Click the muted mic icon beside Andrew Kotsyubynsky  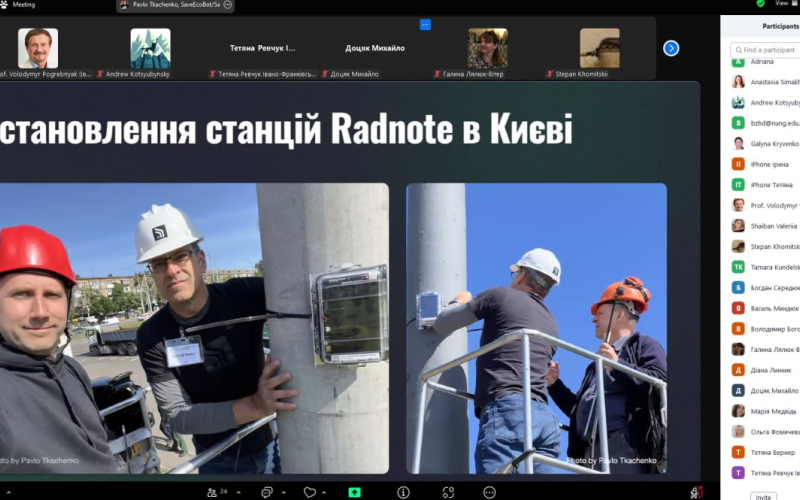pos(101,74)
